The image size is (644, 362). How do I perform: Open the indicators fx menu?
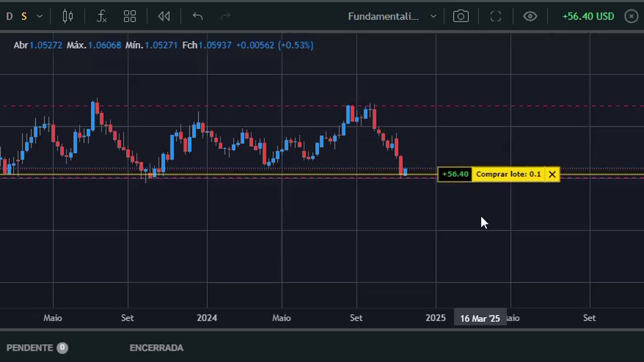pyautogui.click(x=102, y=17)
